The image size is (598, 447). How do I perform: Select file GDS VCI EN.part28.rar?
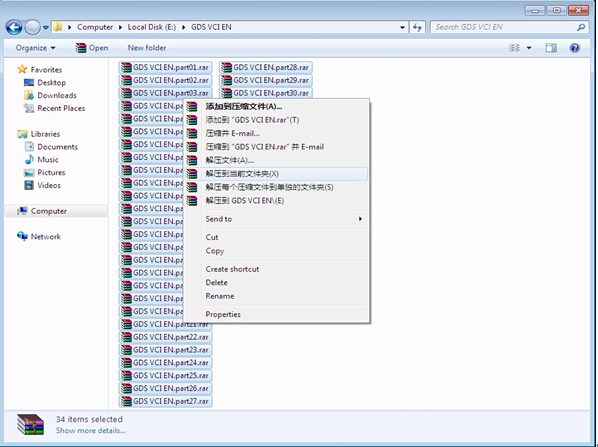click(x=266, y=68)
